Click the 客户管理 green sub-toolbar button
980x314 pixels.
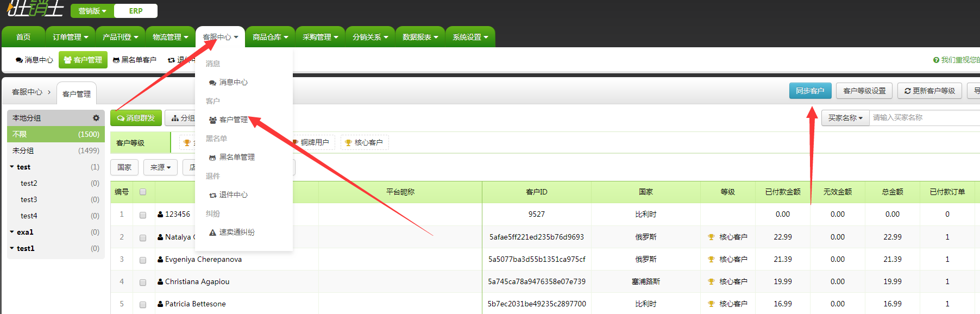(x=83, y=60)
